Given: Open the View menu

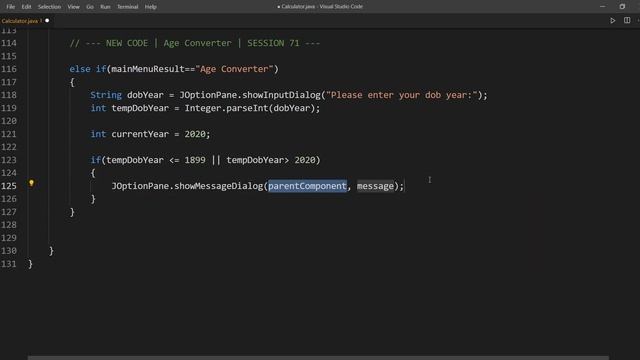Looking at the screenshot, I should coord(73,7).
